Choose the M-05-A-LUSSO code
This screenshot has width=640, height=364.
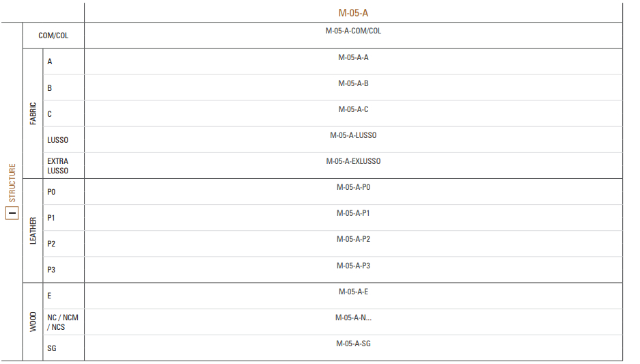coord(353,136)
